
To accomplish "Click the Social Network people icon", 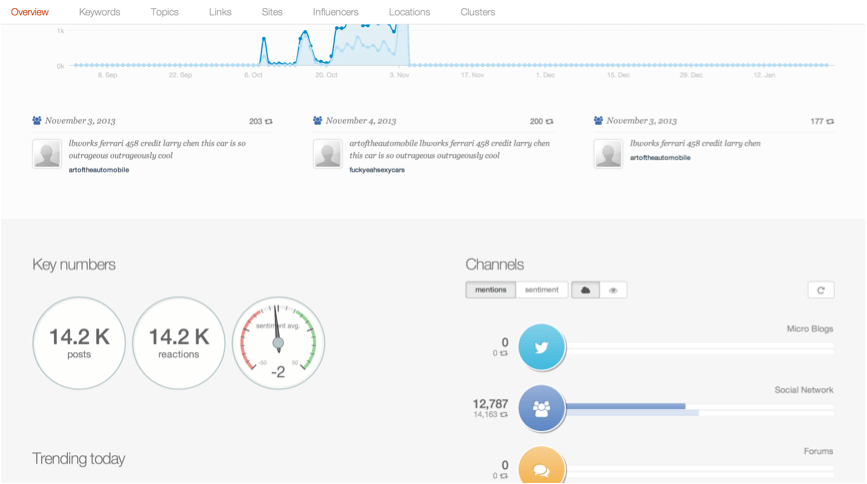I will (x=541, y=407).
